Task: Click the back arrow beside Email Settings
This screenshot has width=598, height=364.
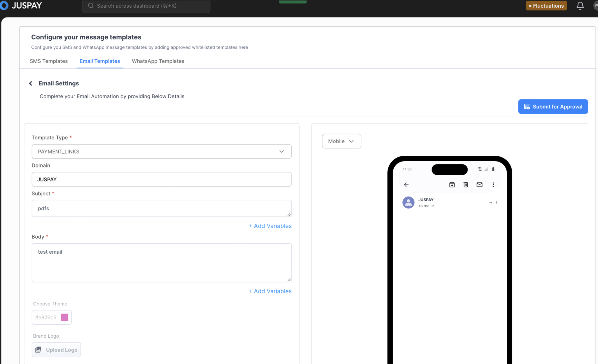Action: pos(31,83)
